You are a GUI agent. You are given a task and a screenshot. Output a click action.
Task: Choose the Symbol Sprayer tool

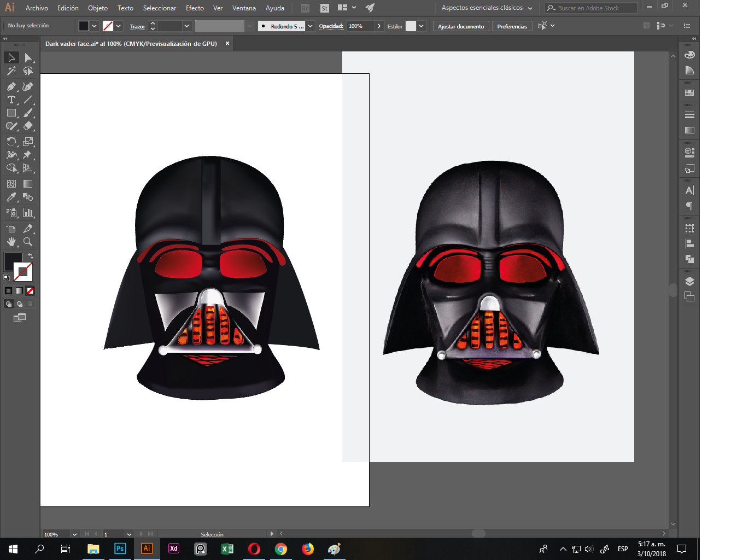(11, 213)
